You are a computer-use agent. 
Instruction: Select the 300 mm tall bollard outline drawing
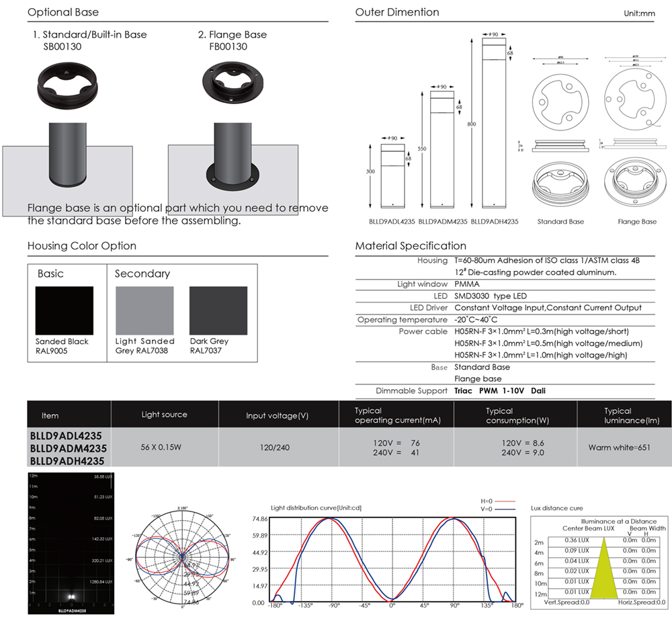click(x=392, y=176)
